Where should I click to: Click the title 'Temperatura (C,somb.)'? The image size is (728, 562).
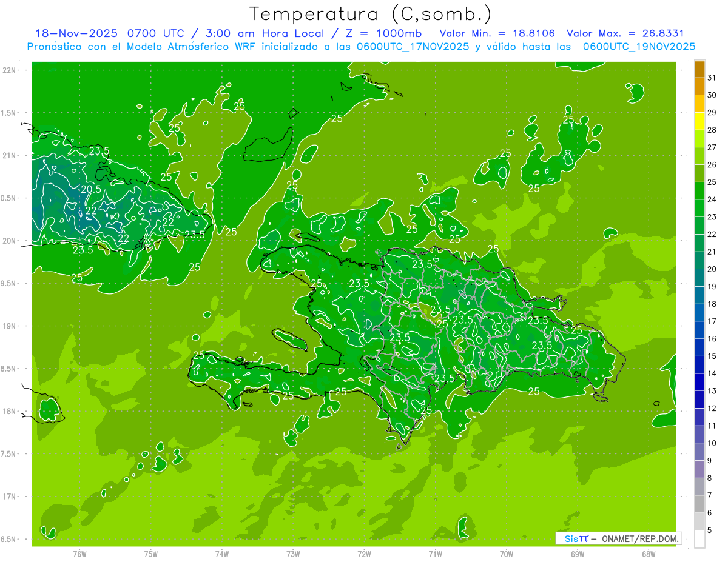coord(371,14)
